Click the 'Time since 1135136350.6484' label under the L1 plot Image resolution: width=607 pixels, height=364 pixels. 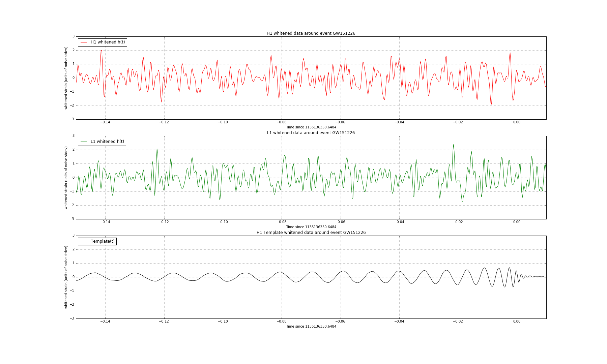(311, 227)
